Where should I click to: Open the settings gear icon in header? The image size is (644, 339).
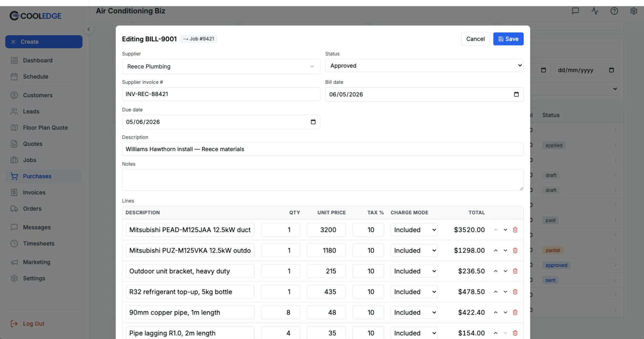633,11
